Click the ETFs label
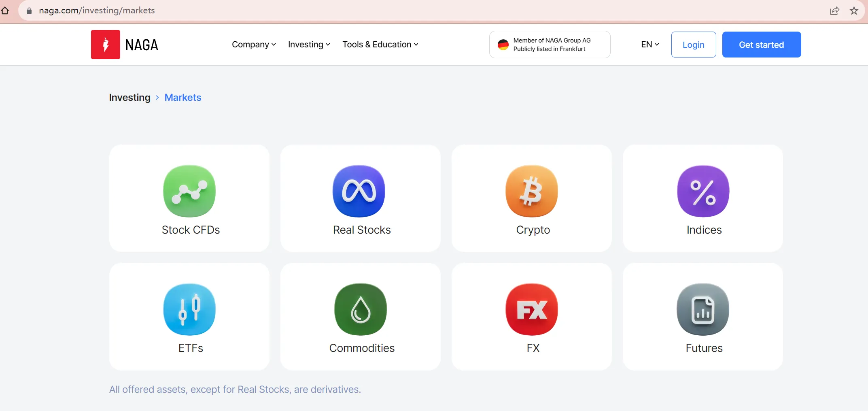 click(191, 348)
